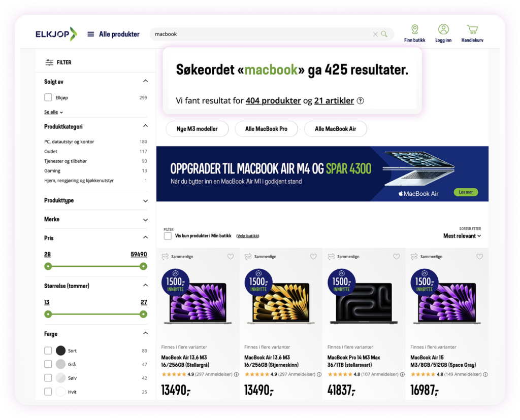Click the Alle MacBook Air button

(335, 129)
